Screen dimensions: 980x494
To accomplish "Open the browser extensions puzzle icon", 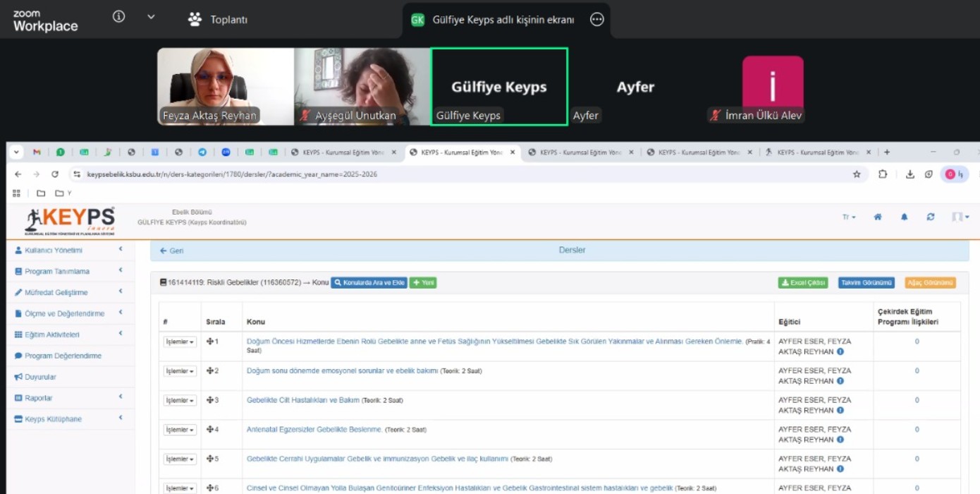I will coord(883,174).
